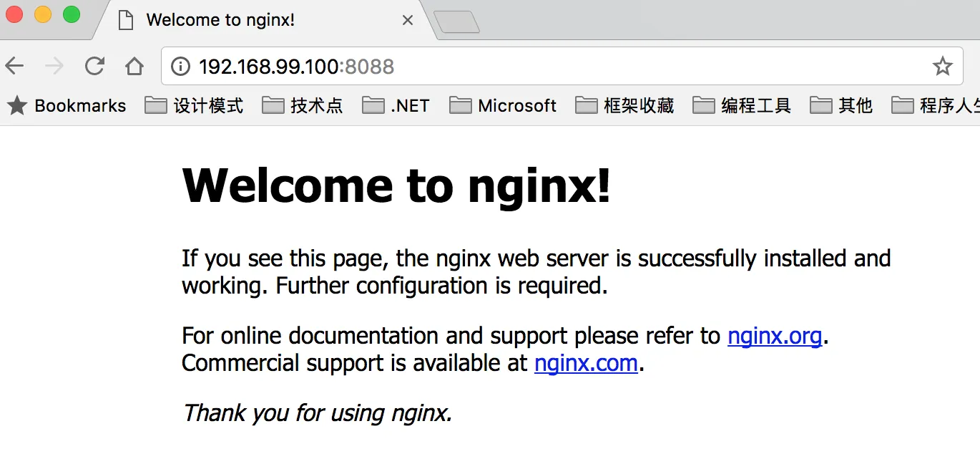
Task: Open the 框架收藏 bookmark folder
Action: (x=624, y=106)
